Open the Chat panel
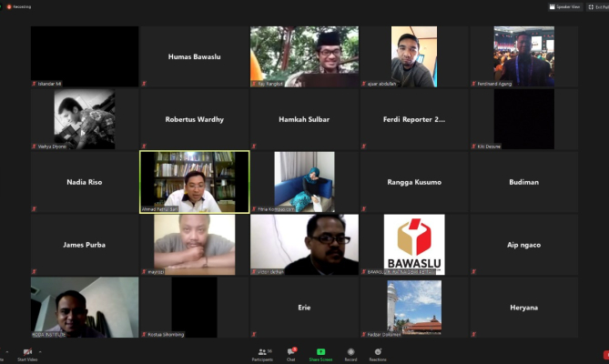The image size is (609, 364). point(291,353)
